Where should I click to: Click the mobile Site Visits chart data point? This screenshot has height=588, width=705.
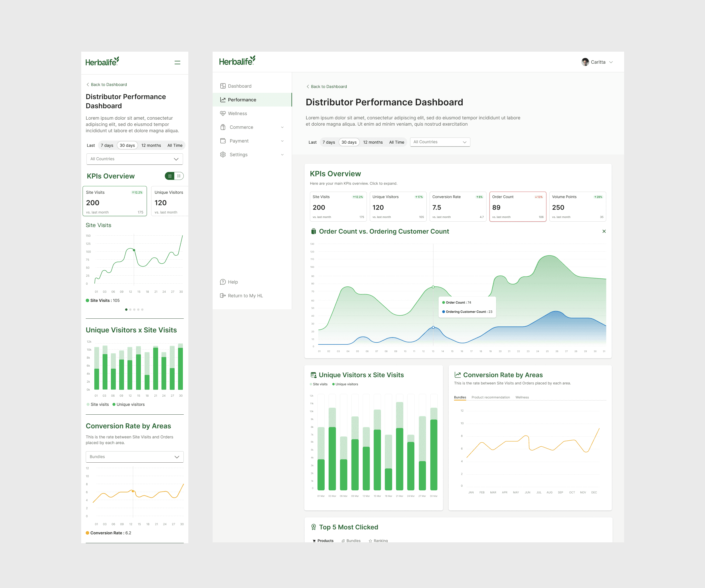[134, 250]
